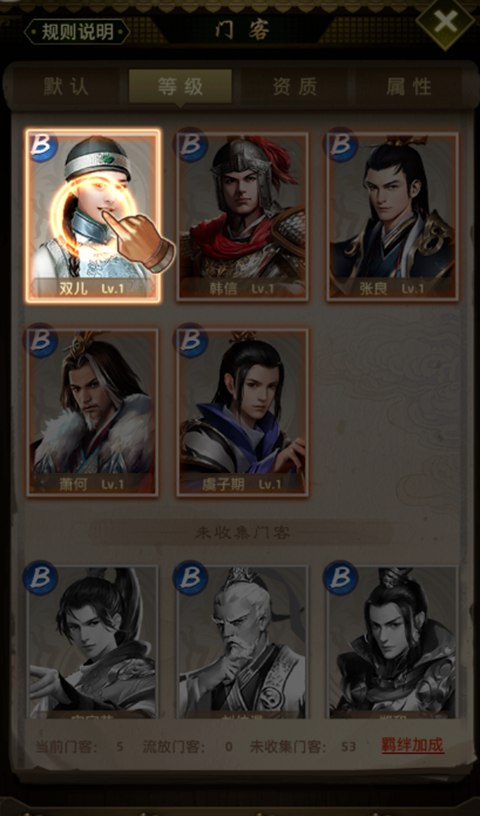Click the B rank badge on 张良

[341, 144]
